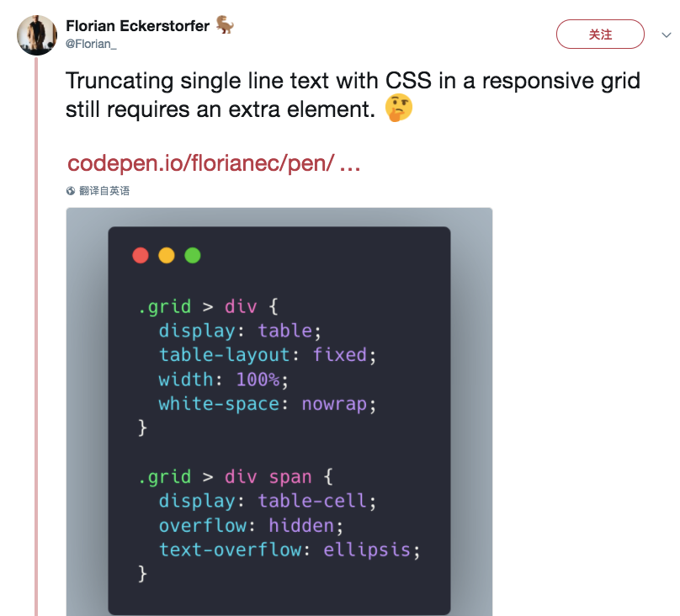
Task: Click the dinosaur emoji in the display name
Action: [223, 24]
